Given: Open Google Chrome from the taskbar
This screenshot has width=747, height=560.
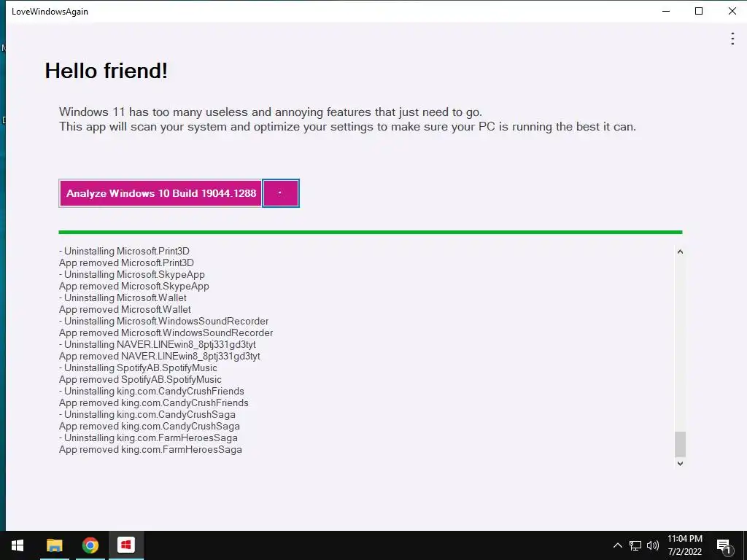Looking at the screenshot, I should click(90, 545).
